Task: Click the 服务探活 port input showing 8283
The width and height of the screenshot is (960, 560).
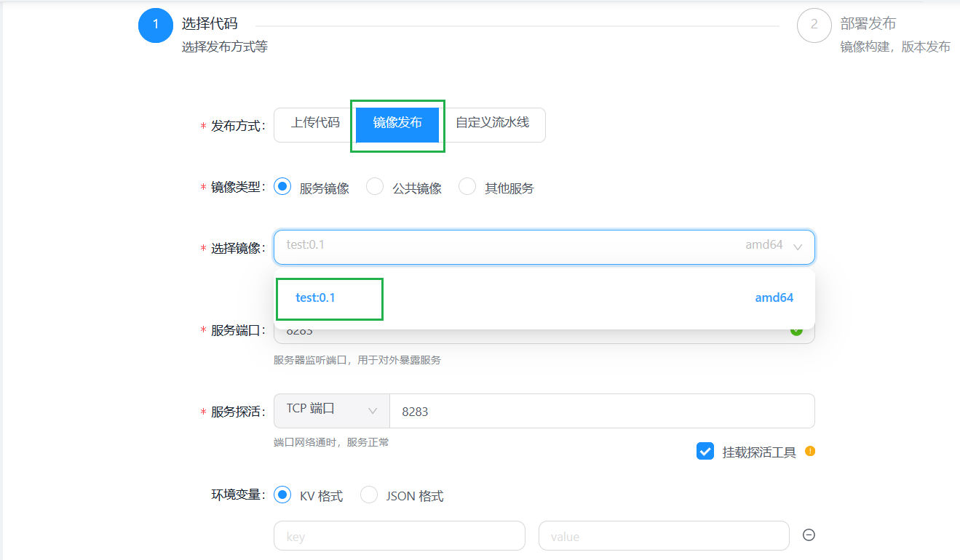Action: pyautogui.click(x=601, y=412)
